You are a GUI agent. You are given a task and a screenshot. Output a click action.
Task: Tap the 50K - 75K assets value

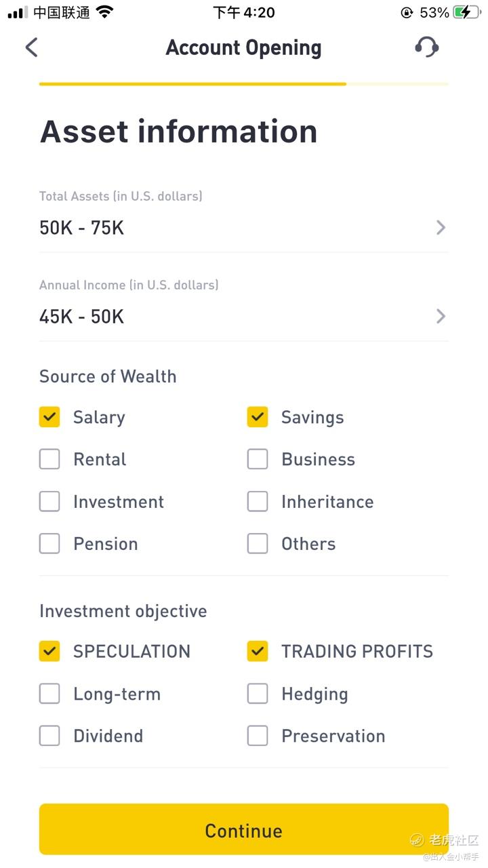(x=82, y=228)
